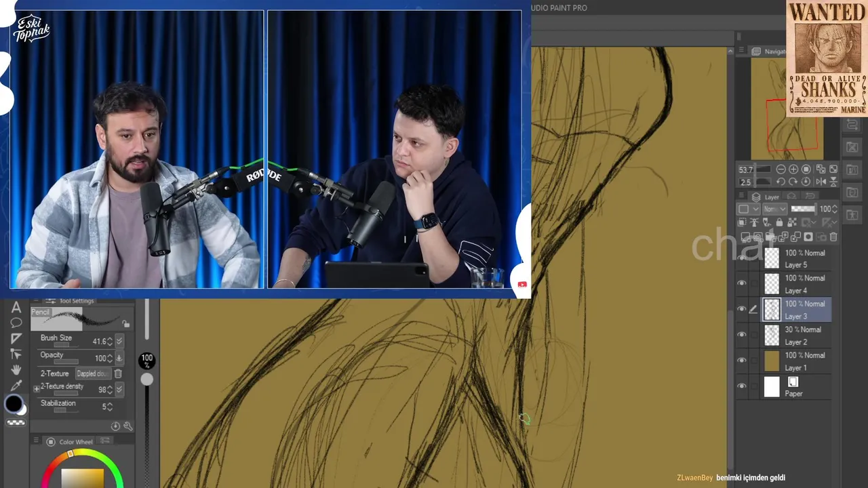Click the Navigator zoom value 53.7
Screen dimensions: 868x488
(x=746, y=169)
